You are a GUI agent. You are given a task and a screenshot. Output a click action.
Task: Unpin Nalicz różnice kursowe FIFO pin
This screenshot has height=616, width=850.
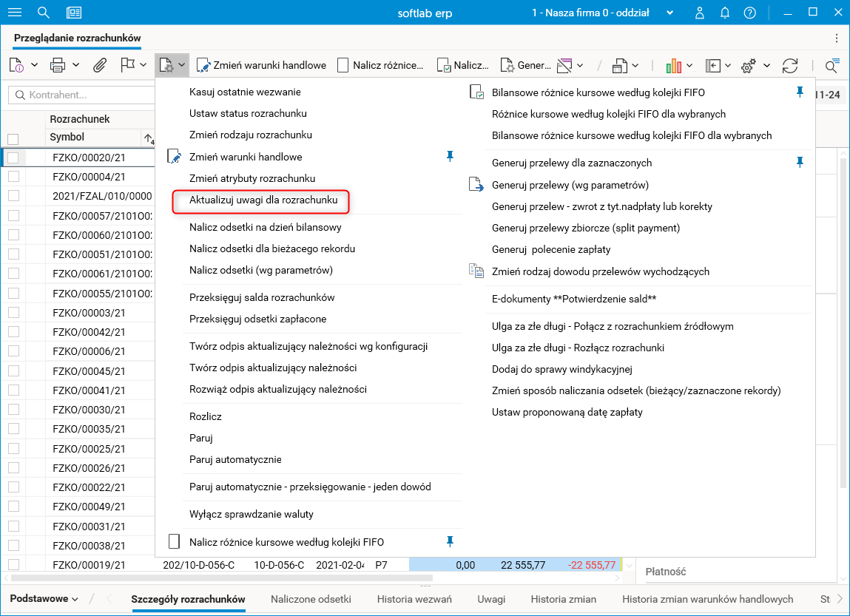point(450,541)
